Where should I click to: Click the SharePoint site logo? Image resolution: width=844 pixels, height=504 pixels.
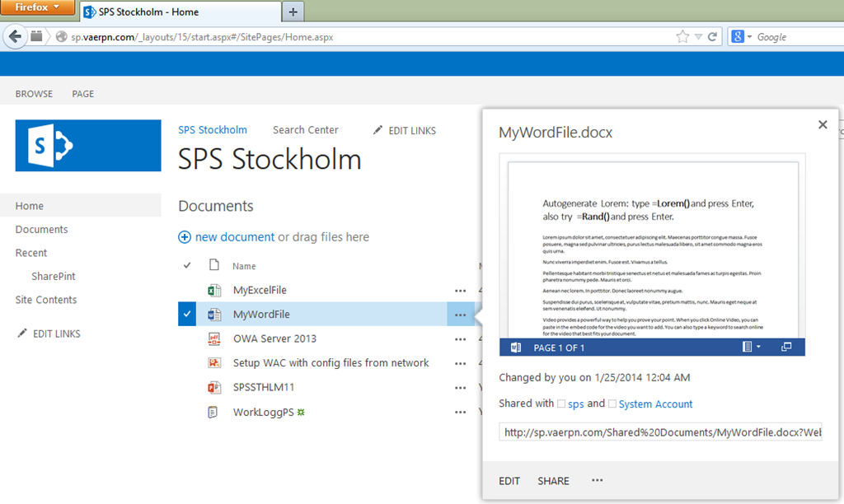tap(87, 145)
